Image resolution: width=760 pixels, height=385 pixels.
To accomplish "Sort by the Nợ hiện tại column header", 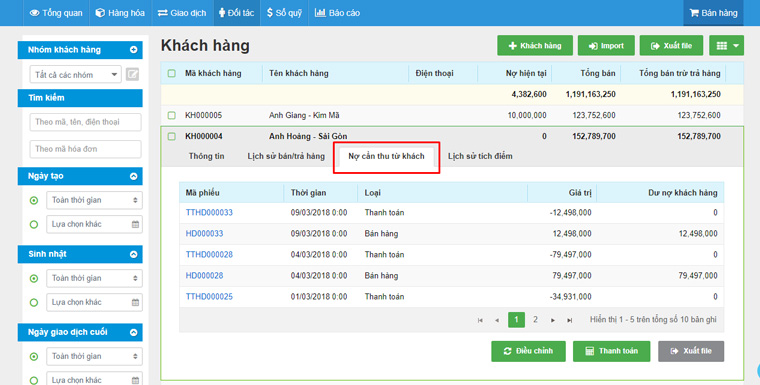I will 526,73.
